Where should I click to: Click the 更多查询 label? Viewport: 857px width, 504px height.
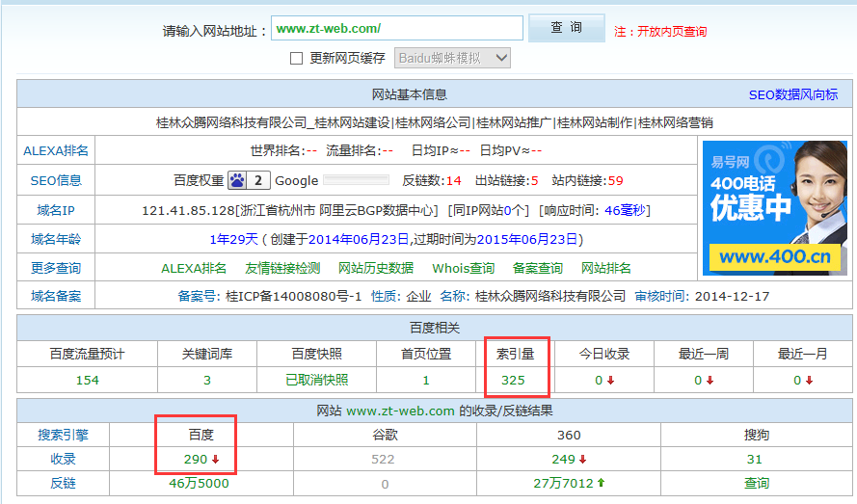(56, 268)
